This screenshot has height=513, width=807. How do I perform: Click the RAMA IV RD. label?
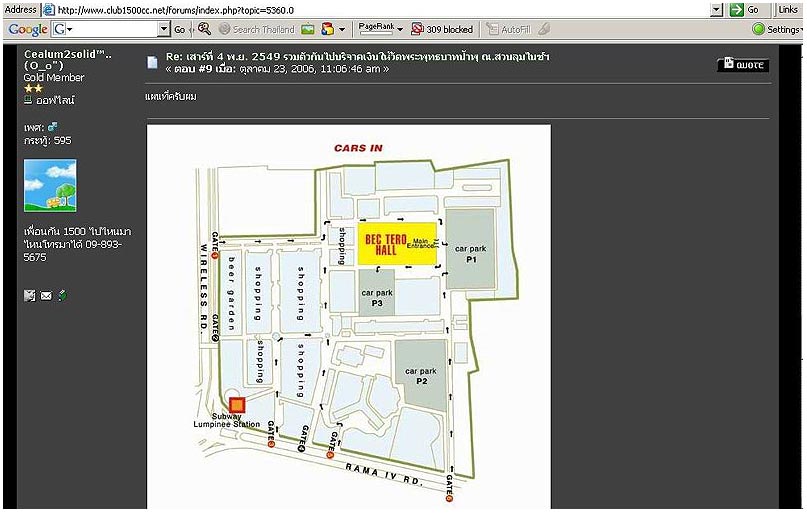pyautogui.click(x=384, y=474)
